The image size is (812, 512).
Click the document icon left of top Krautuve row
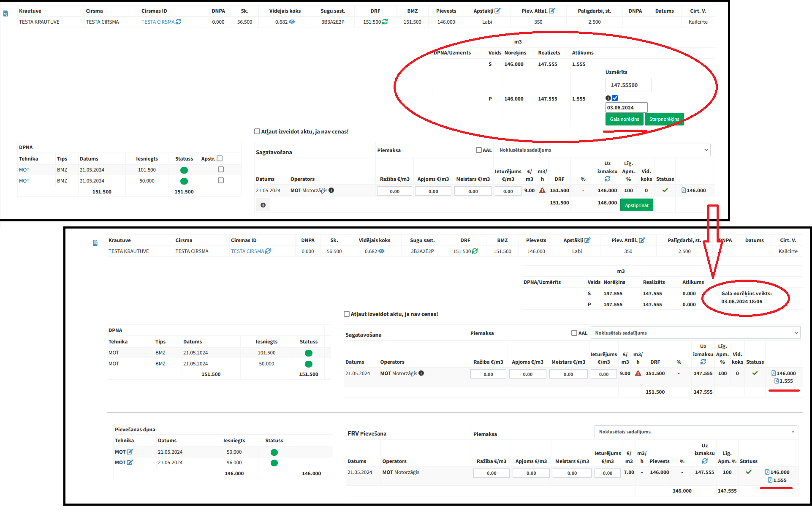pos(5,14)
